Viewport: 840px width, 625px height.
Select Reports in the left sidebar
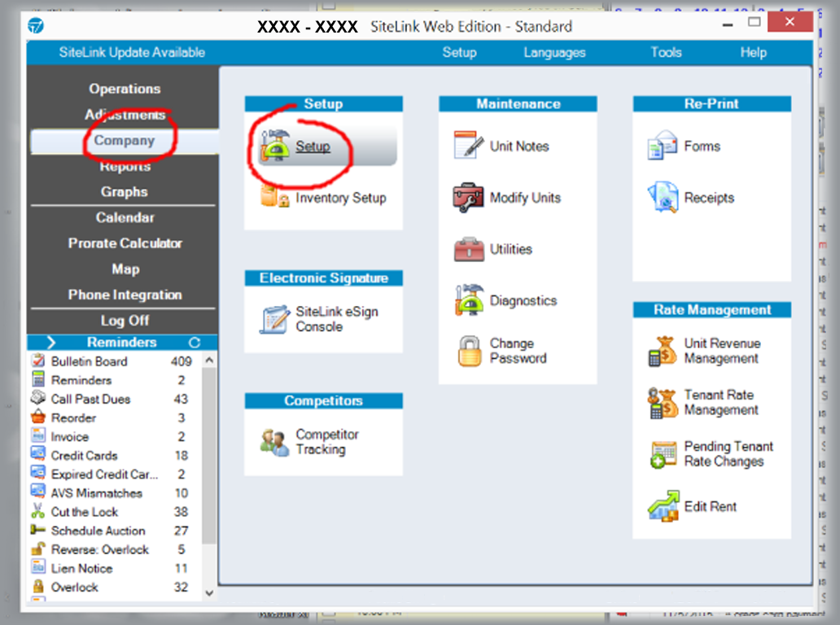125,167
